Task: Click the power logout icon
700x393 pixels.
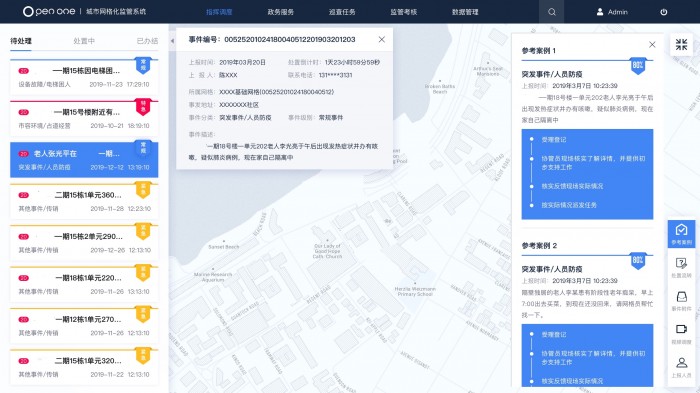Action: point(664,12)
